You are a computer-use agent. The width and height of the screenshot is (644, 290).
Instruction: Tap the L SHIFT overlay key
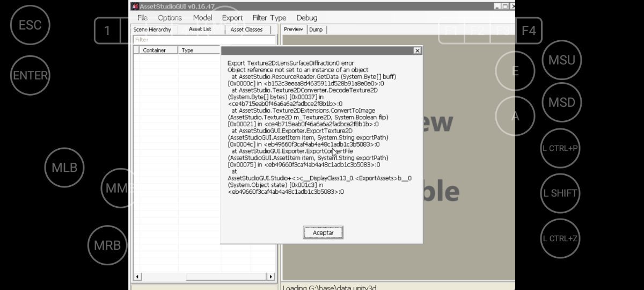coord(560,194)
